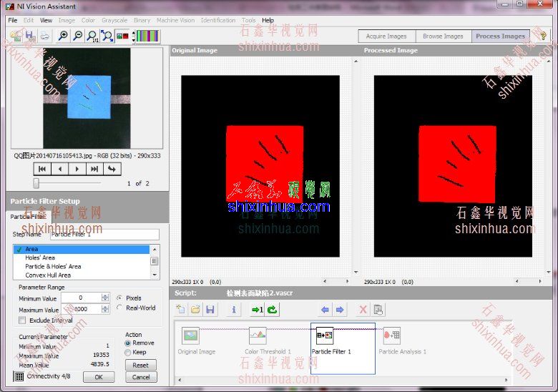
Task: Click the Run Once script icon
Action: pyautogui.click(x=257, y=310)
